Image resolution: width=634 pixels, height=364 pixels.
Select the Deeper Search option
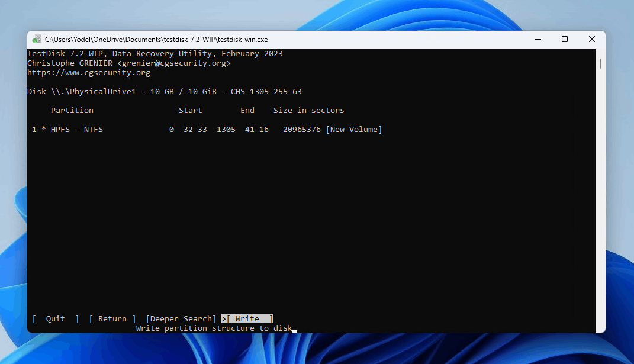(181, 318)
